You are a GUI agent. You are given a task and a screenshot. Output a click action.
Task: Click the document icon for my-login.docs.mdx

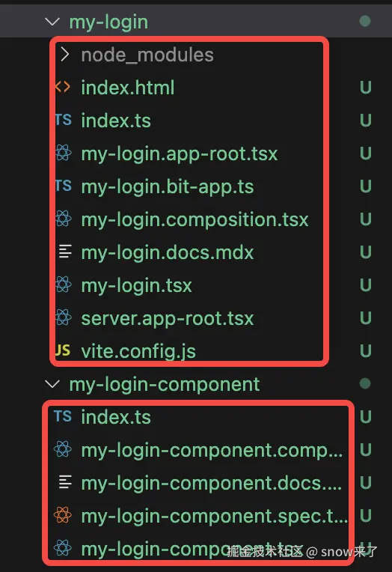tap(65, 252)
